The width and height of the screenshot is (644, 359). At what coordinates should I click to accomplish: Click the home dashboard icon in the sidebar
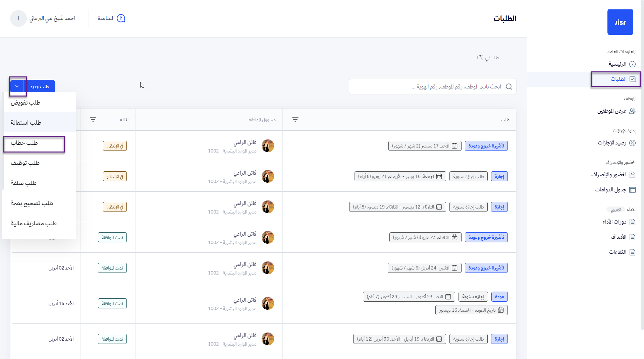pos(632,64)
